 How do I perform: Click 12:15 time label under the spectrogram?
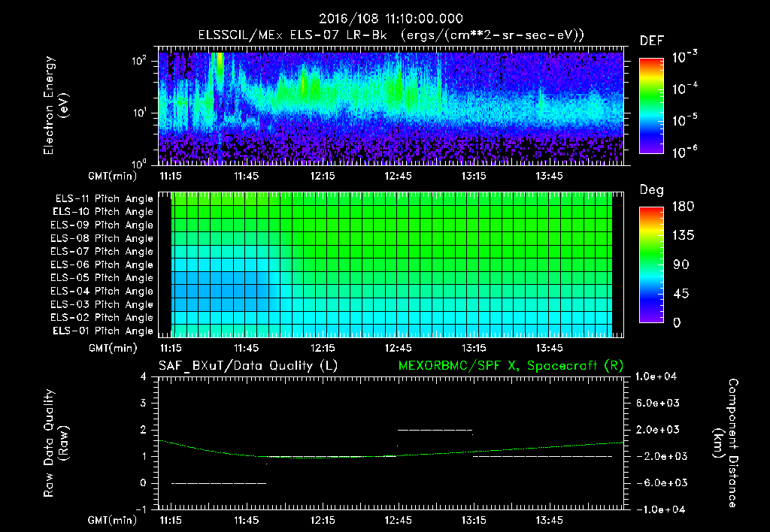click(322, 176)
